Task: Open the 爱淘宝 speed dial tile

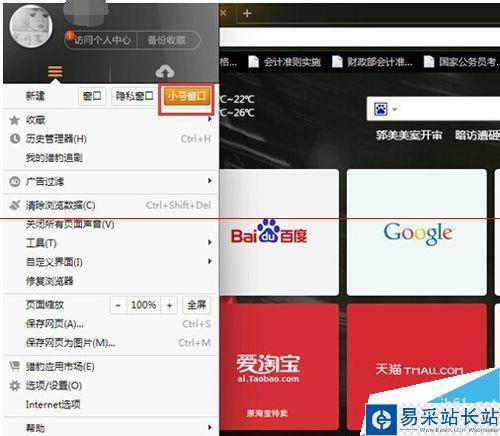Action: 279,367
